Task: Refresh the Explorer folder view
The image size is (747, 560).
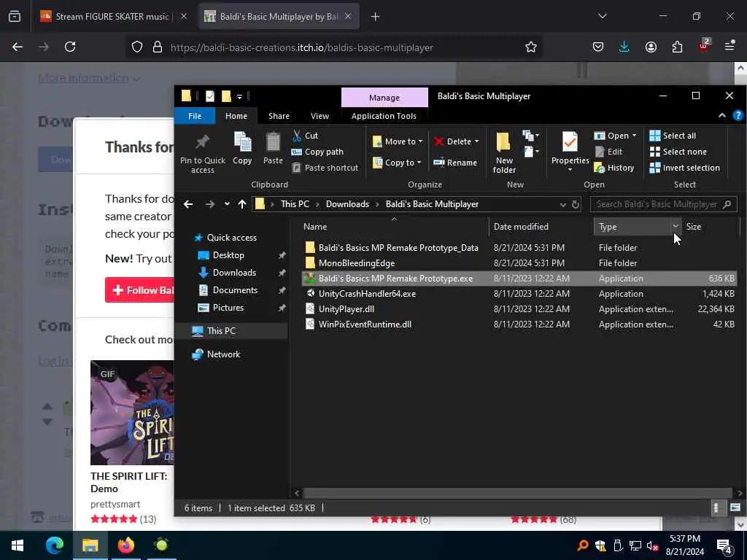Action: pyautogui.click(x=576, y=204)
